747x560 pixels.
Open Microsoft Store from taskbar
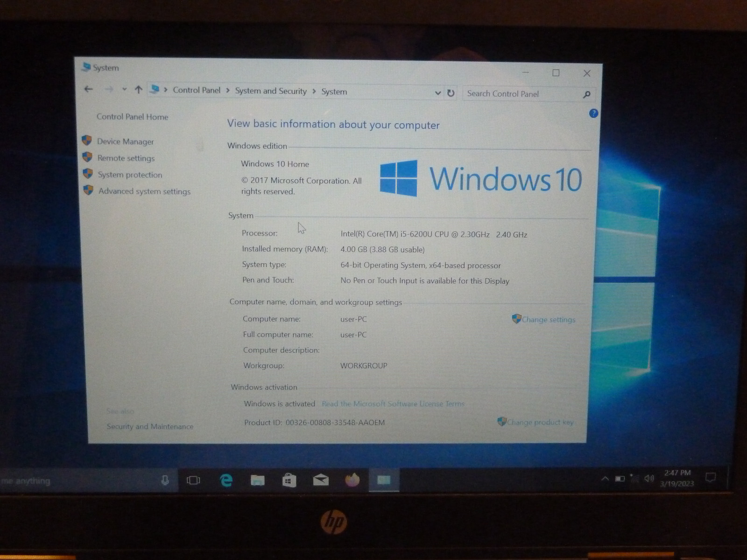point(289,480)
